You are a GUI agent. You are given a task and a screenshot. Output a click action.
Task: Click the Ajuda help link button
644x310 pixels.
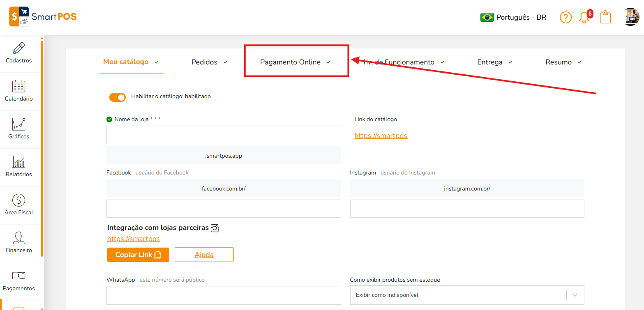pos(204,255)
